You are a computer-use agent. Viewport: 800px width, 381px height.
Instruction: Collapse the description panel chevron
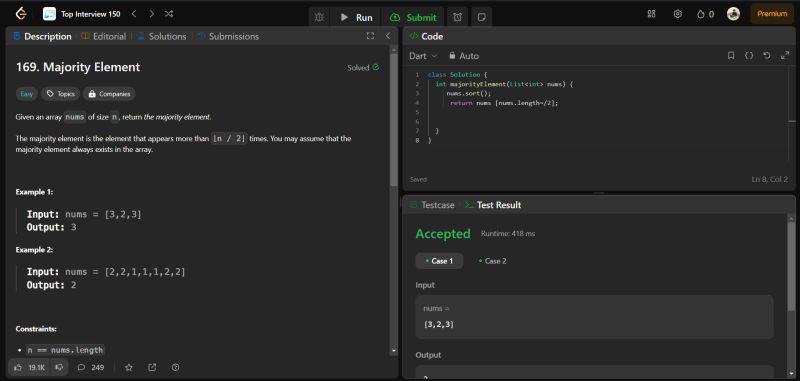tap(388, 36)
